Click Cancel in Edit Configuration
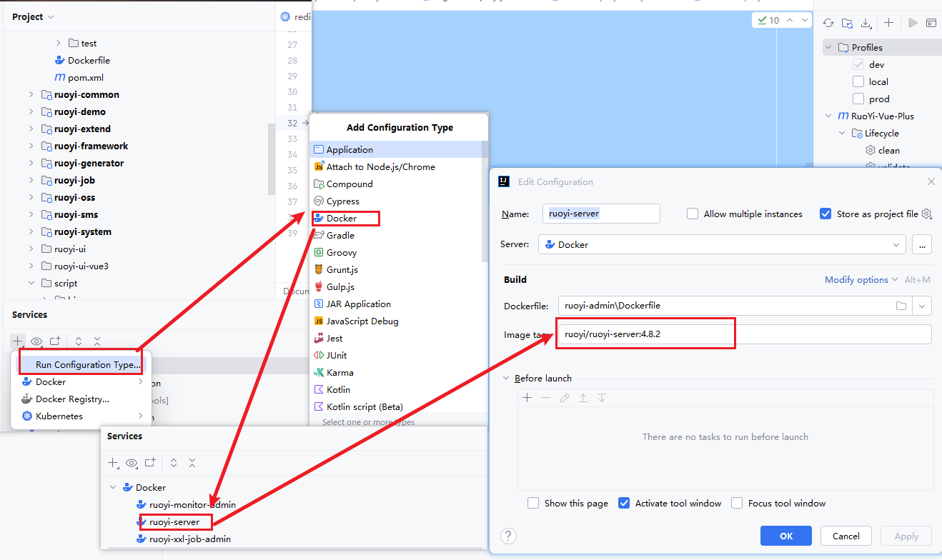The width and height of the screenshot is (942, 560). 846,536
